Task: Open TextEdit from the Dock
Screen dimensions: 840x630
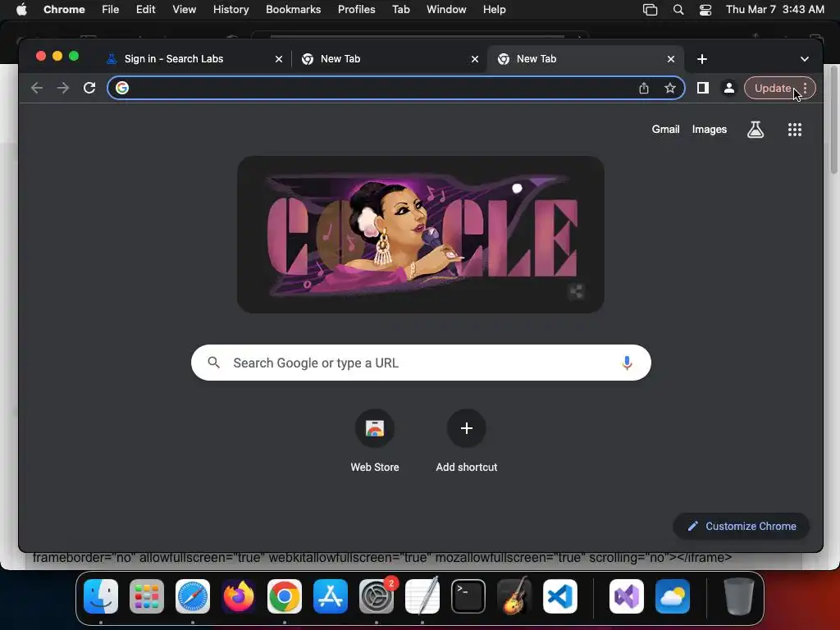Action: click(422, 596)
